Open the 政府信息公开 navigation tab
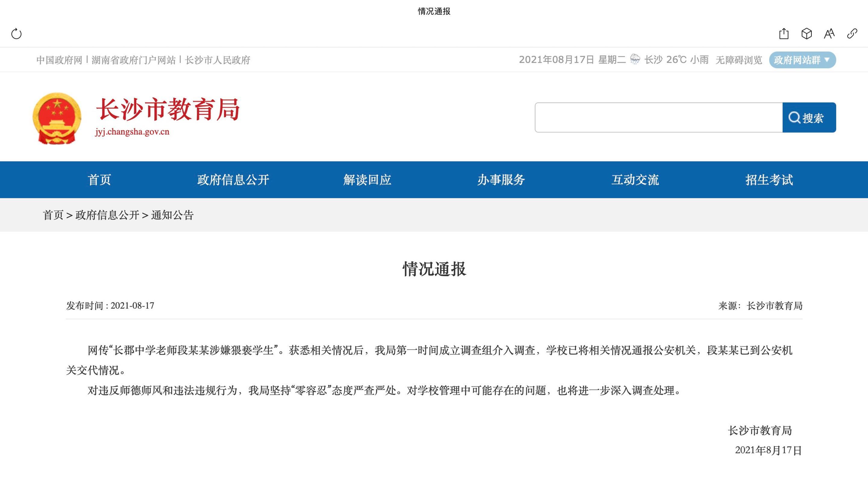 pyautogui.click(x=233, y=180)
